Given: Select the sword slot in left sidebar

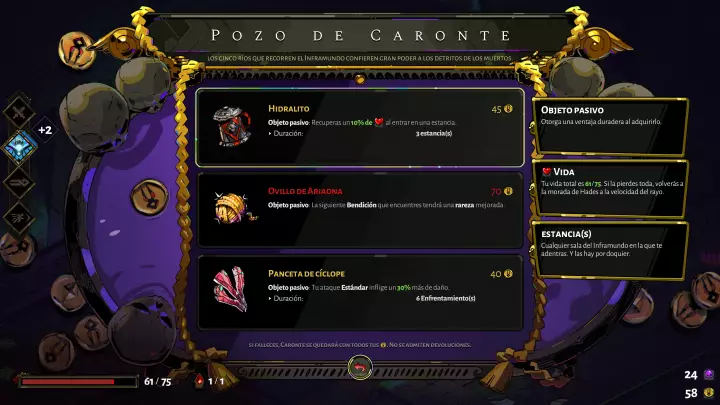Looking at the screenshot, I should click(19, 111).
